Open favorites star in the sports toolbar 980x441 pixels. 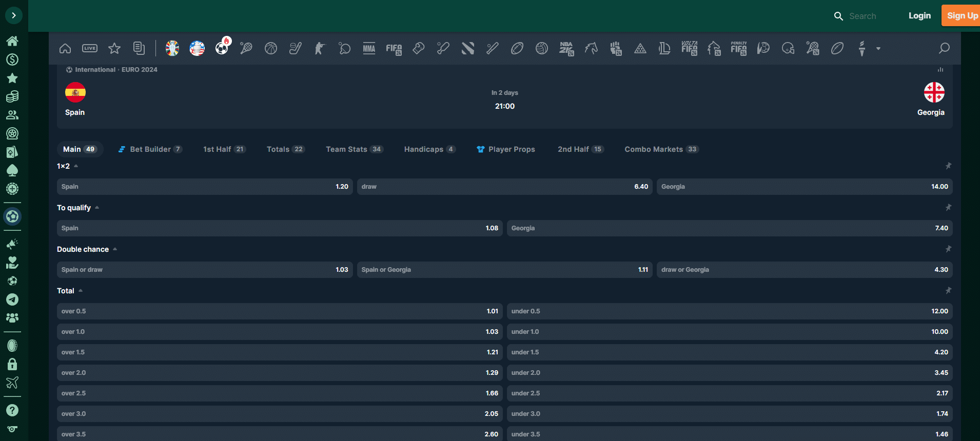(x=114, y=48)
